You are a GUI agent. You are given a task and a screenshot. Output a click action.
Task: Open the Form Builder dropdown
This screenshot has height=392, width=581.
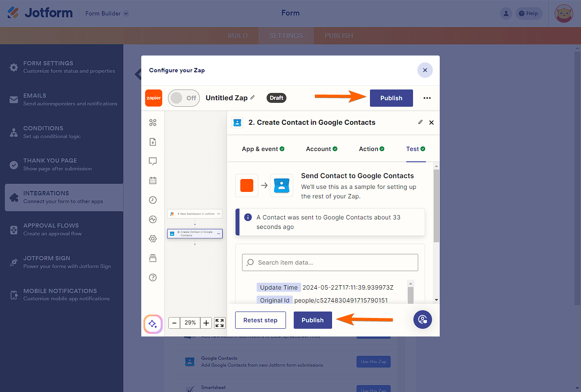coord(107,13)
